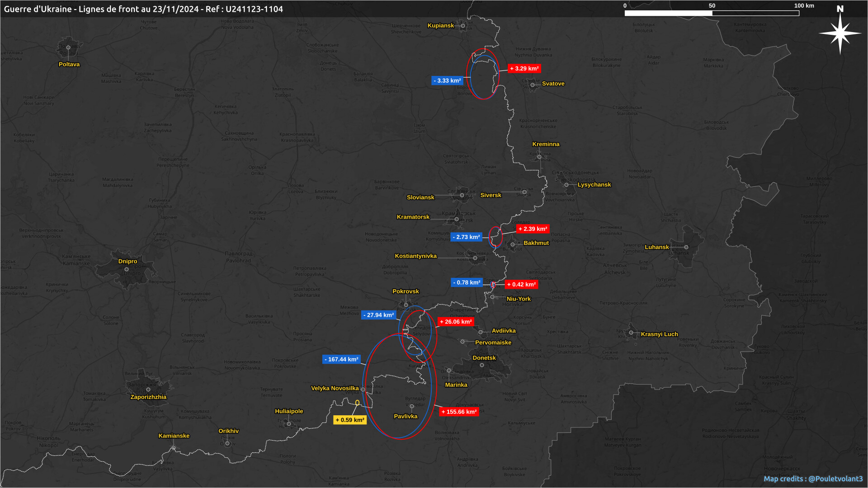Click the Poltava city marker circle
Image resolution: width=868 pixels, height=488 pixels.
coord(68,47)
